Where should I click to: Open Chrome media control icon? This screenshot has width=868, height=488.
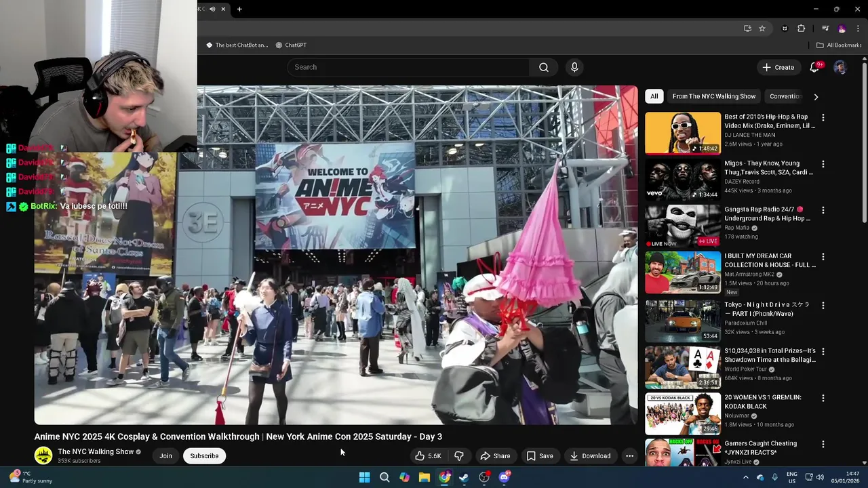click(x=825, y=28)
